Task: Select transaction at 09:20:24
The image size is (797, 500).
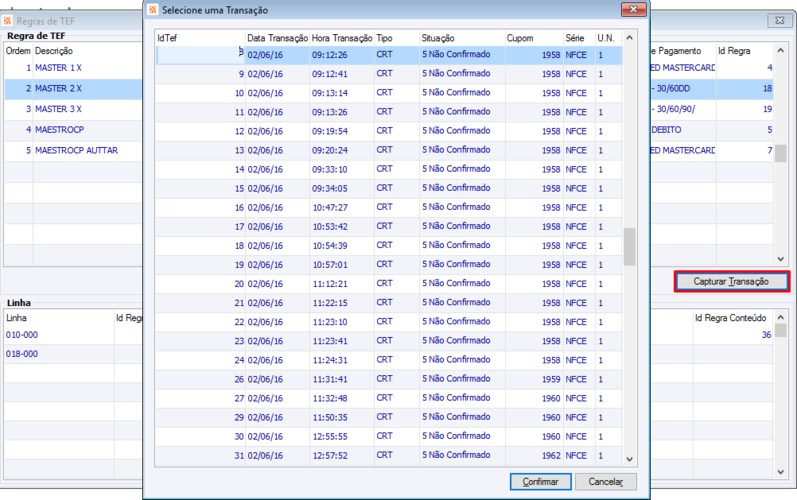Action: 389,150
